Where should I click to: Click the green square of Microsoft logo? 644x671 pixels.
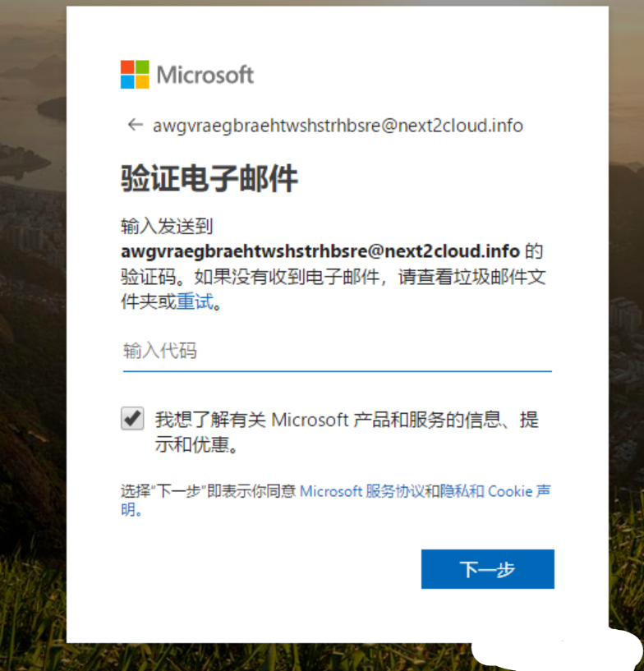pyautogui.click(x=142, y=67)
